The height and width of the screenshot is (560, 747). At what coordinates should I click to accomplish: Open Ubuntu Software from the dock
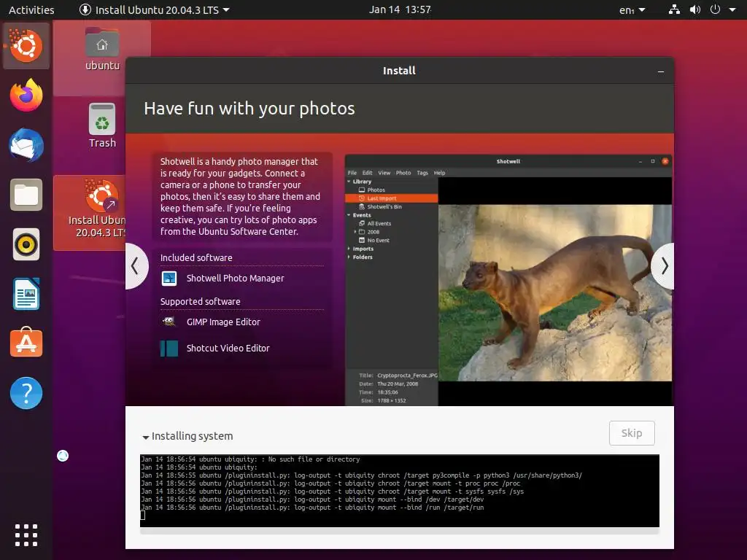[26, 343]
